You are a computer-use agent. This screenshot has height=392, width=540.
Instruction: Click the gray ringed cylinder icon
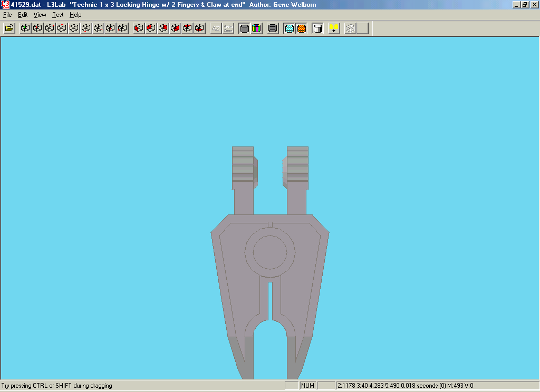coord(273,28)
